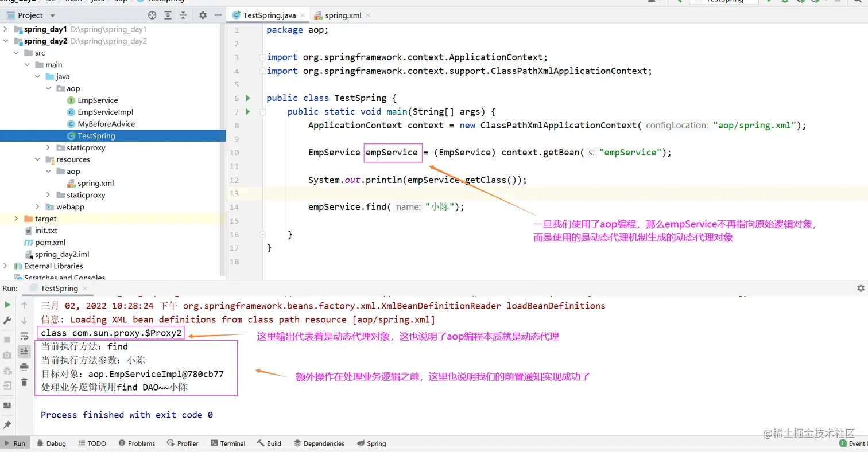Select EmpService interface in project tree
The image size is (868, 452).
[98, 100]
